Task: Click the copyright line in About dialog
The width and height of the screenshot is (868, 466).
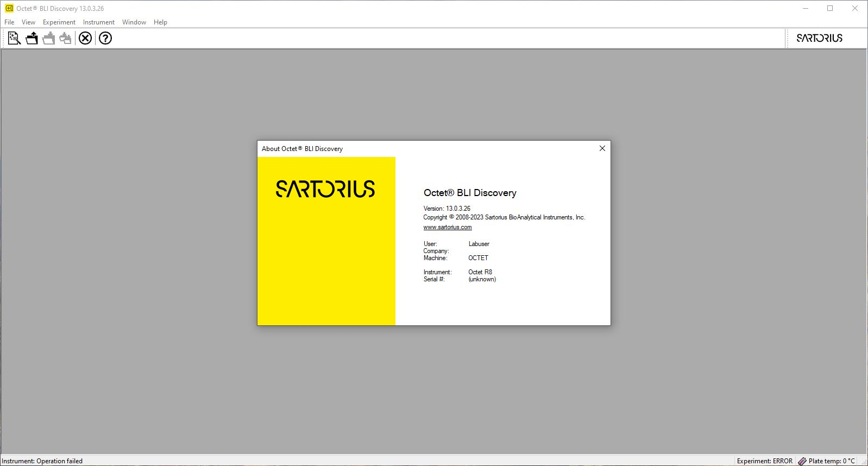Action: [504, 217]
